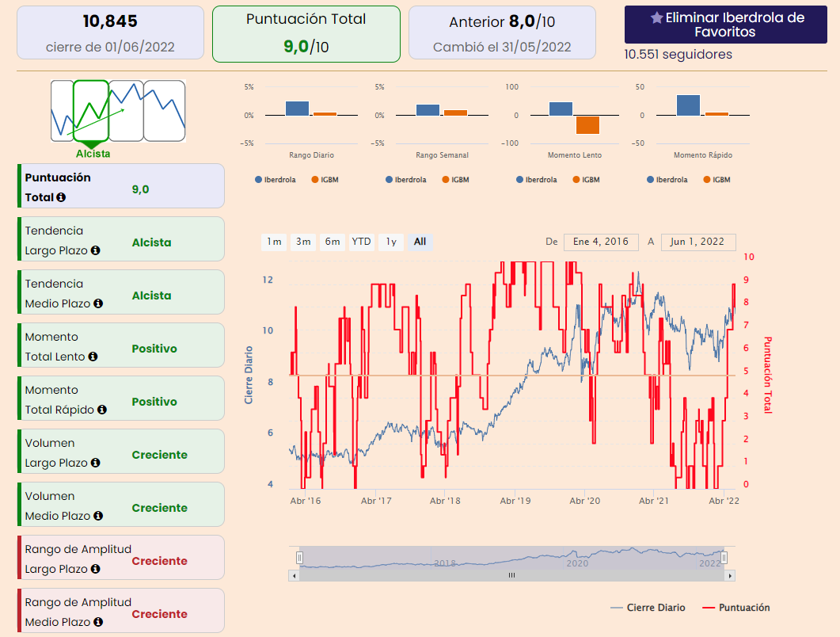Click the Anterior 8,0/10 card

pyautogui.click(x=503, y=32)
